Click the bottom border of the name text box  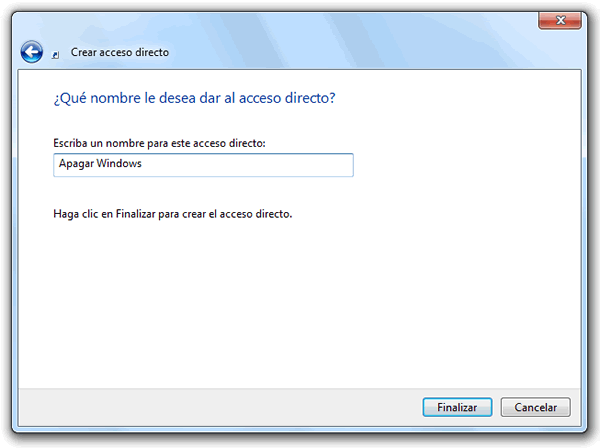(x=203, y=176)
